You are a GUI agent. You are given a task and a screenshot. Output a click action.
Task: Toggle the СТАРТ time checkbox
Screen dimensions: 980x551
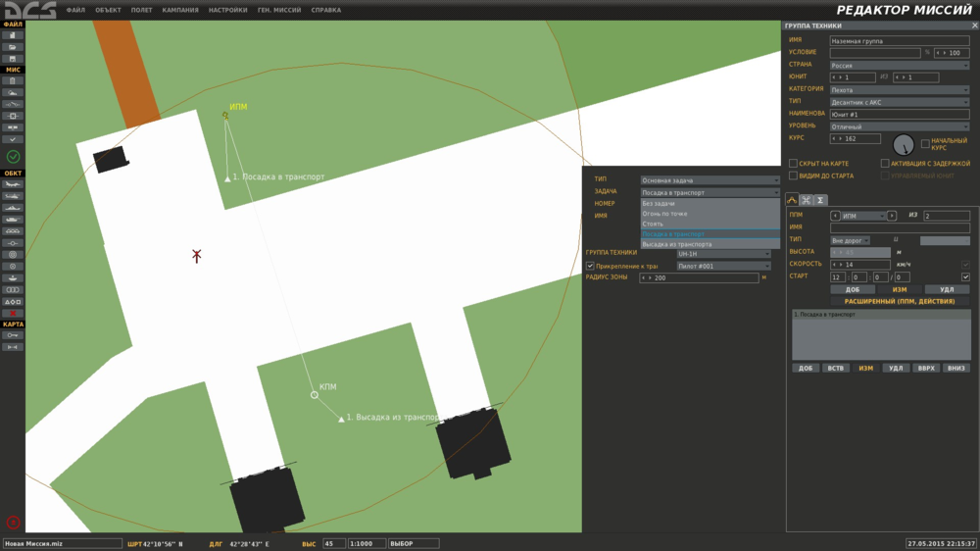(965, 276)
